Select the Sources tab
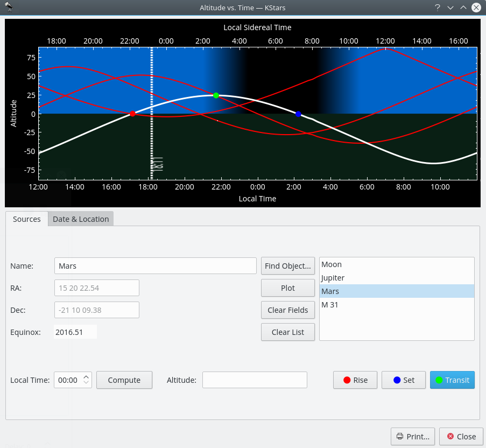The width and height of the screenshot is (486, 448). [27, 219]
